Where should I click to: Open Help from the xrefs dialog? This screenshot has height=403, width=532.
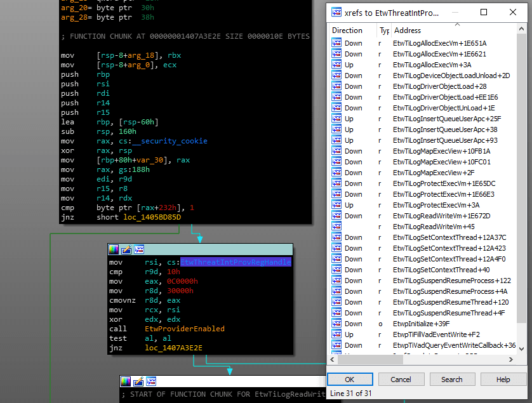point(503,380)
